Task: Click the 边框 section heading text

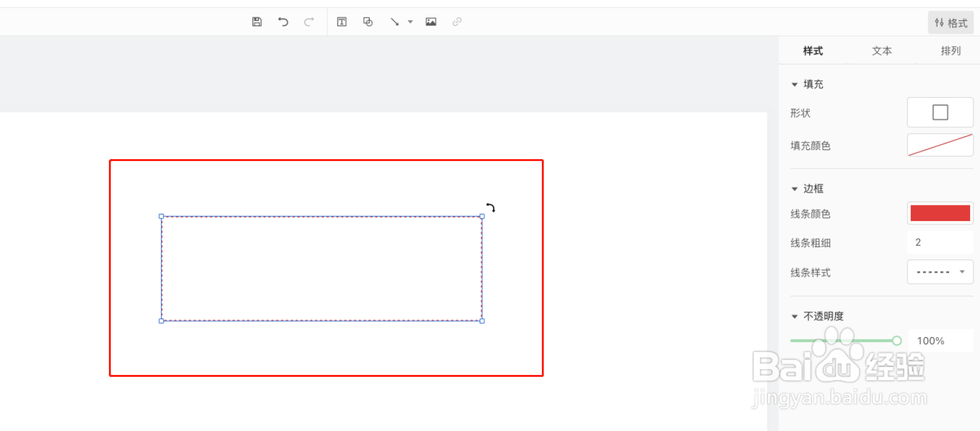Action: (x=813, y=189)
